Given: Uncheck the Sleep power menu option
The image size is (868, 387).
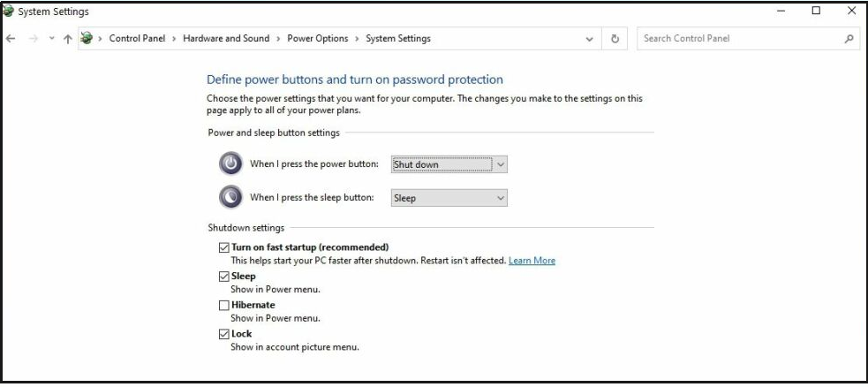Looking at the screenshot, I should point(224,277).
